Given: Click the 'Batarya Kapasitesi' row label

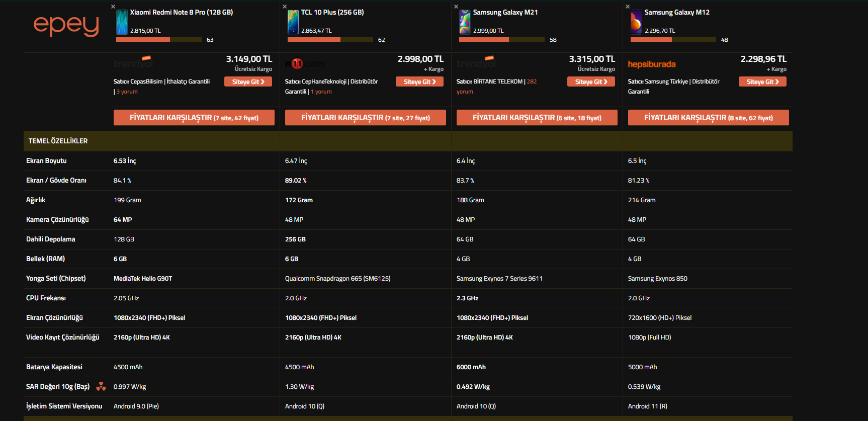Looking at the screenshot, I should [x=54, y=367].
